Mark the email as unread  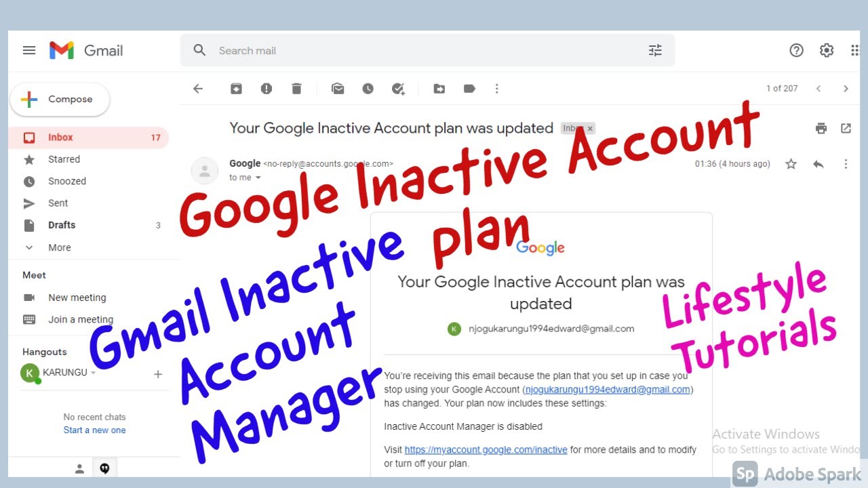point(338,89)
